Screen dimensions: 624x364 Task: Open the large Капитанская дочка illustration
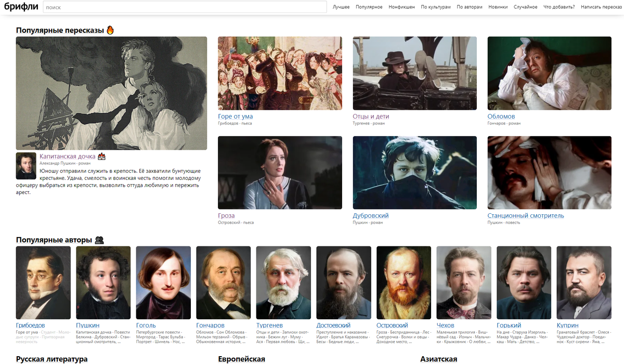(111, 93)
